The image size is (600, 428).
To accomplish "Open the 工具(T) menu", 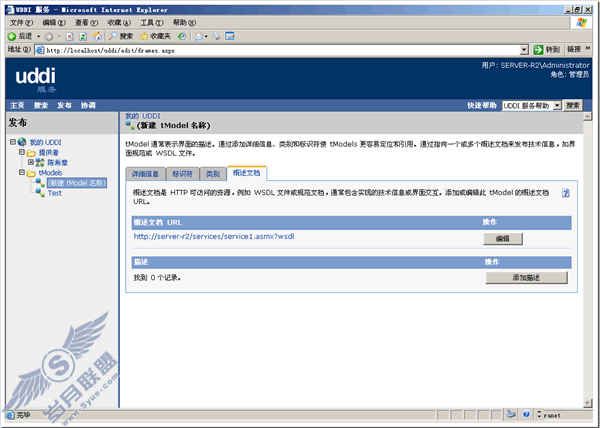I will 152,23.
